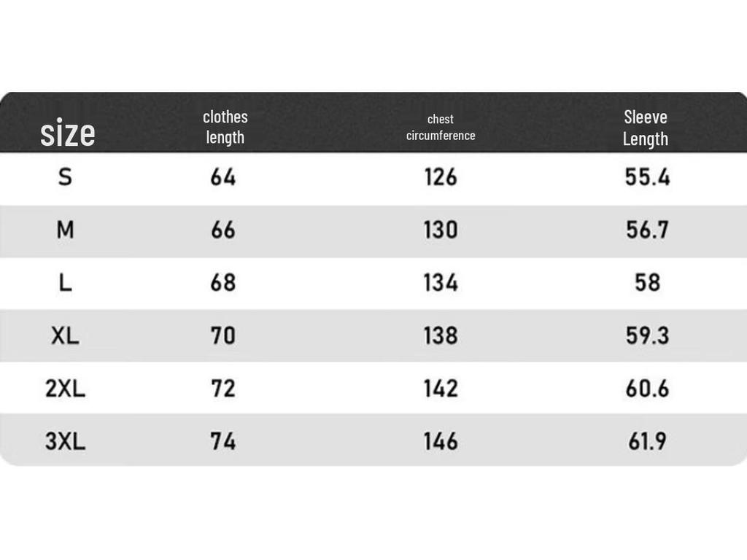Click chest circumference value 130
The width and height of the screenshot is (747, 560).
[441, 230]
